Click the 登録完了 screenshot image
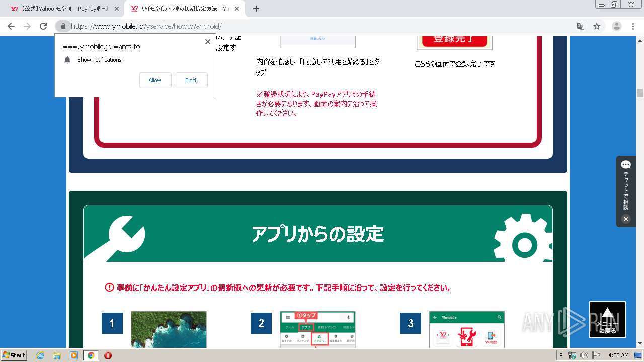This screenshot has width=644, height=362. [x=454, y=42]
